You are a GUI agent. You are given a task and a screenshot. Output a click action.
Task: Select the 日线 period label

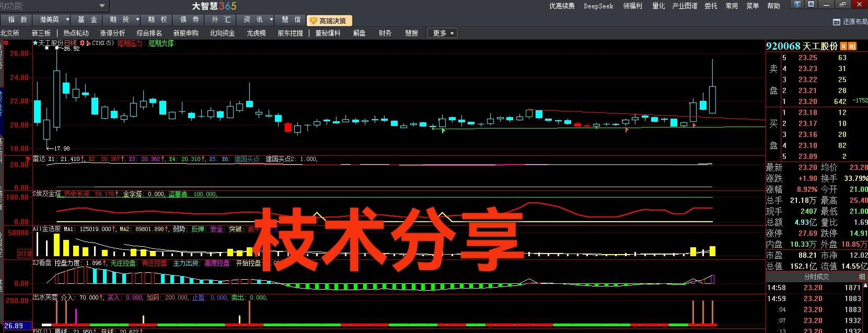[x=71, y=43]
